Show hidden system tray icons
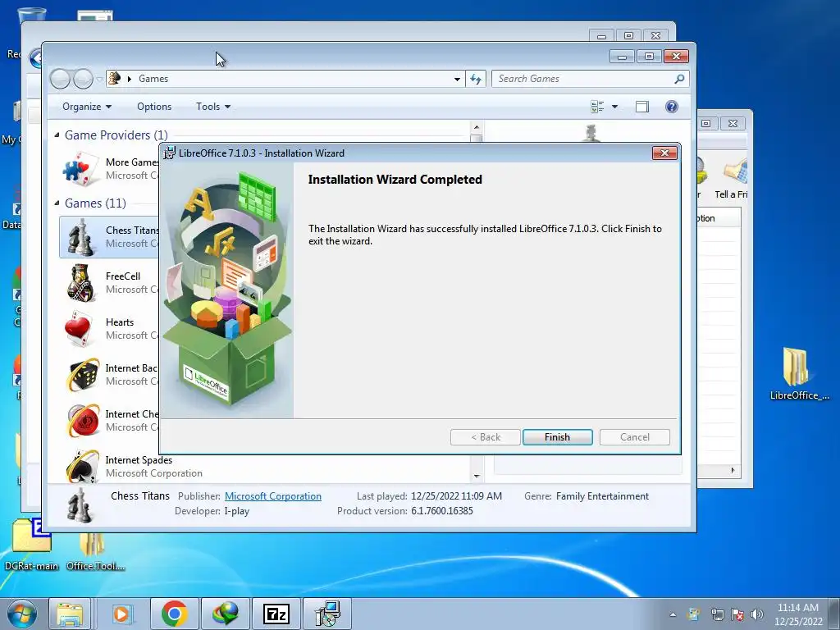840x630 pixels. [673, 614]
